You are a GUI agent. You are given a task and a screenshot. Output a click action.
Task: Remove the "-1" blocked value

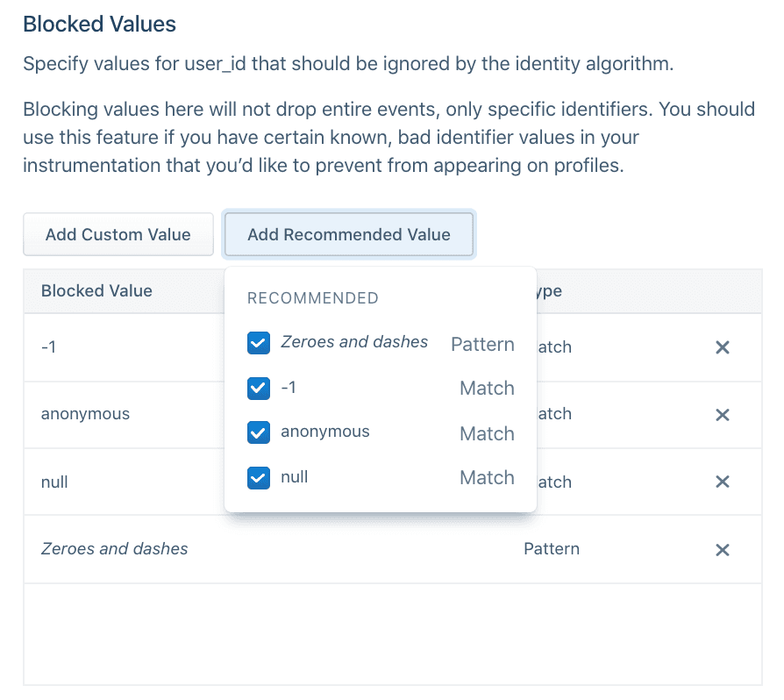click(x=722, y=347)
